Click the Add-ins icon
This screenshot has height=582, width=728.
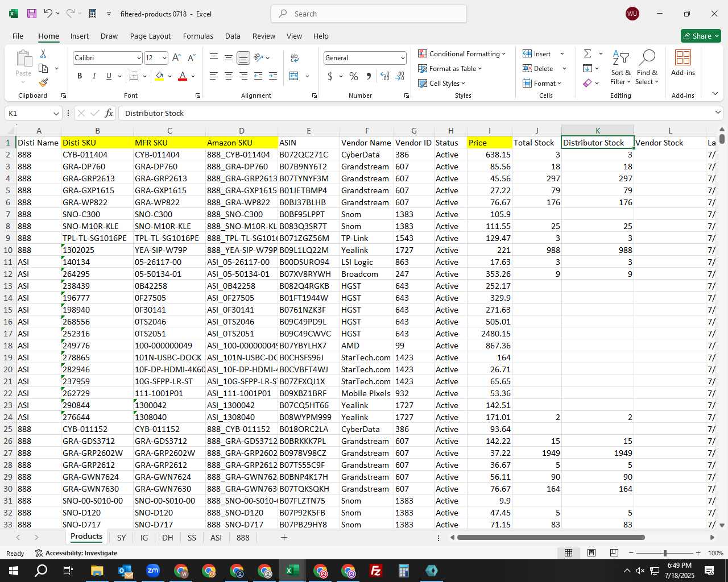(683, 63)
